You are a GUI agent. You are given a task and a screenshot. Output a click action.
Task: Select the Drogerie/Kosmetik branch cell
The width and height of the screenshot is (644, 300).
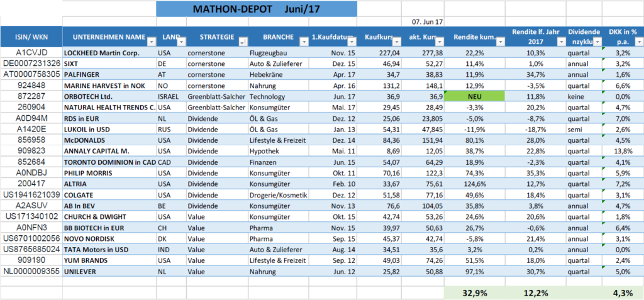278,195
